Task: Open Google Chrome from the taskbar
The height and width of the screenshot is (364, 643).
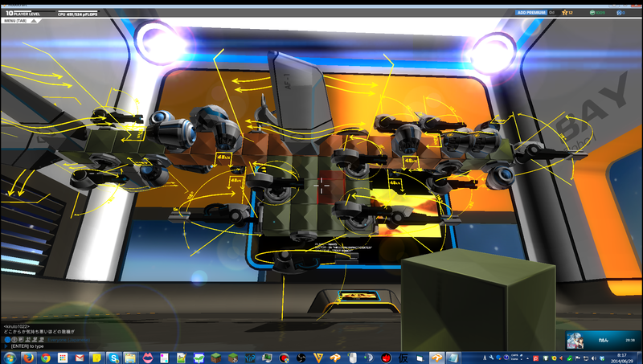Action: (x=46, y=358)
